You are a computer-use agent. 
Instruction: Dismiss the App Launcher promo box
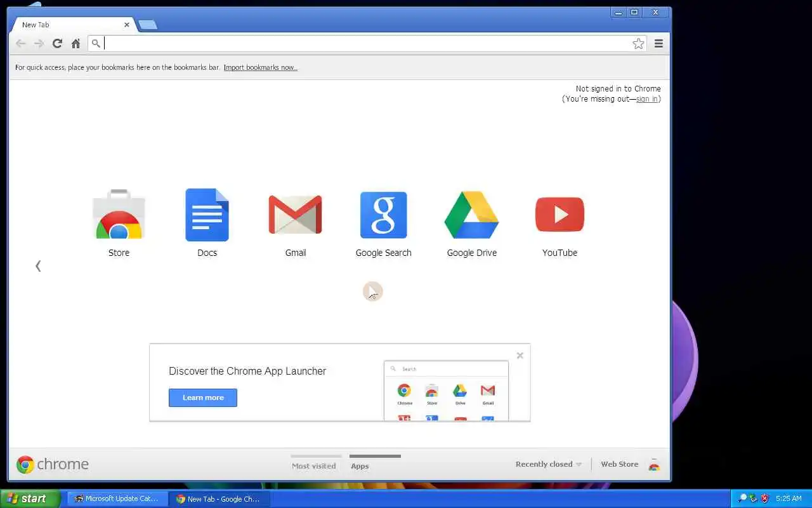520,356
